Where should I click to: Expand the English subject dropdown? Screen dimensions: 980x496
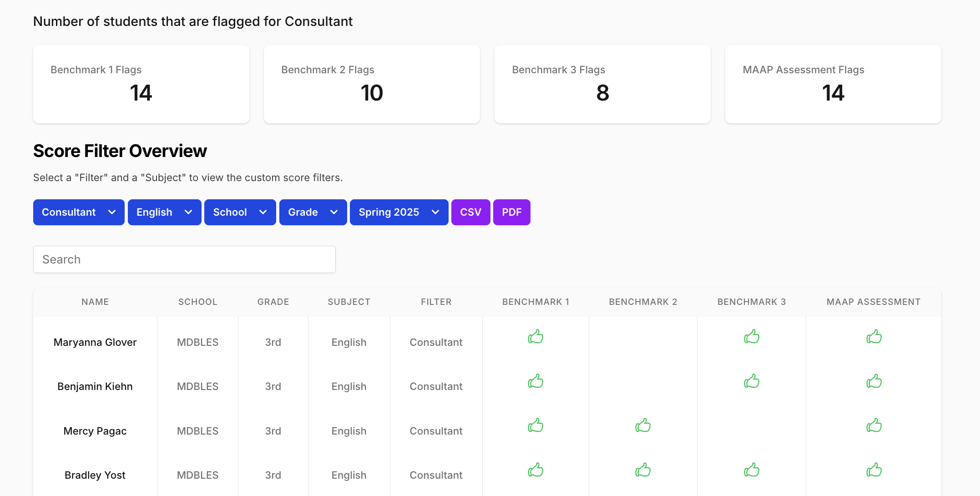[164, 212]
